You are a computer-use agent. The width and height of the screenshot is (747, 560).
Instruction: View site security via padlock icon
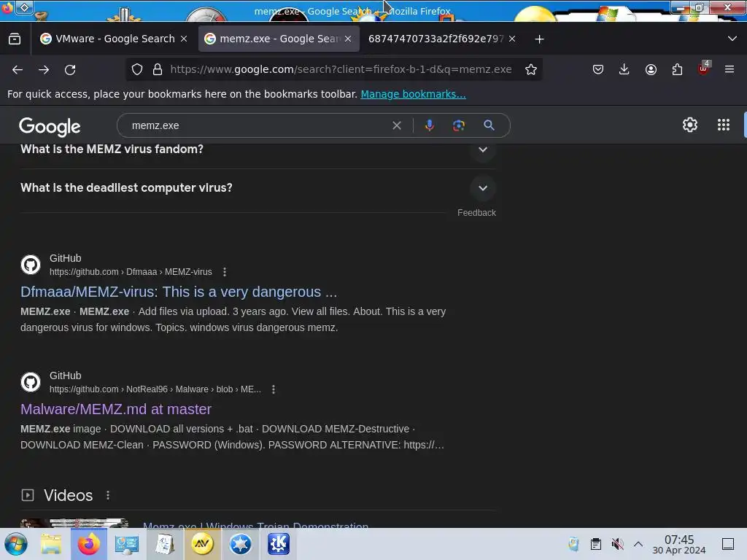coord(158,69)
